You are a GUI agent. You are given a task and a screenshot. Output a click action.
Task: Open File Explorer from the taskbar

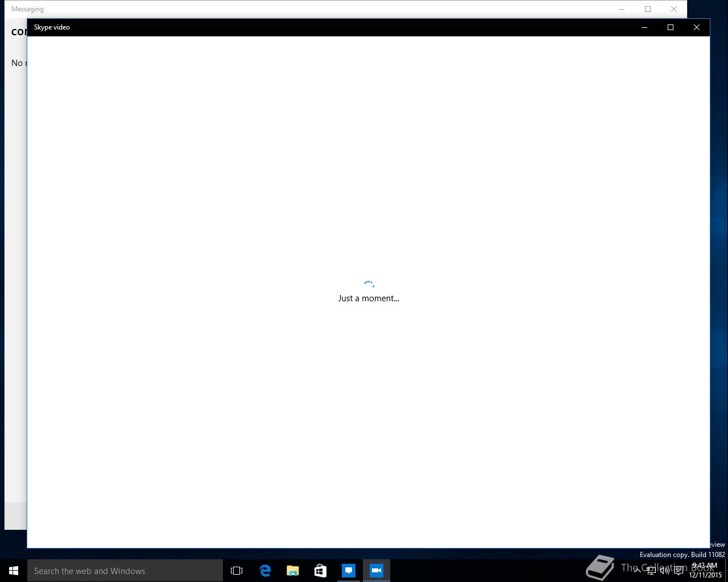pyautogui.click(x=293, y=571)
